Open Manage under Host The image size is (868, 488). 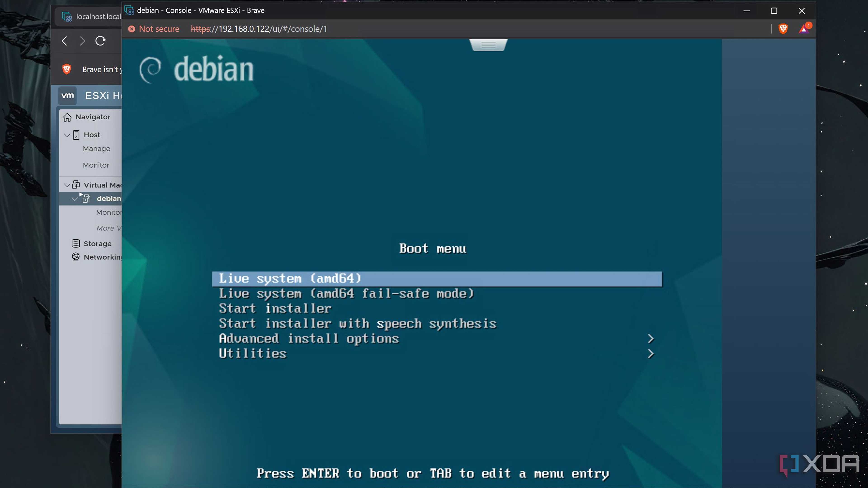[96, 148]
